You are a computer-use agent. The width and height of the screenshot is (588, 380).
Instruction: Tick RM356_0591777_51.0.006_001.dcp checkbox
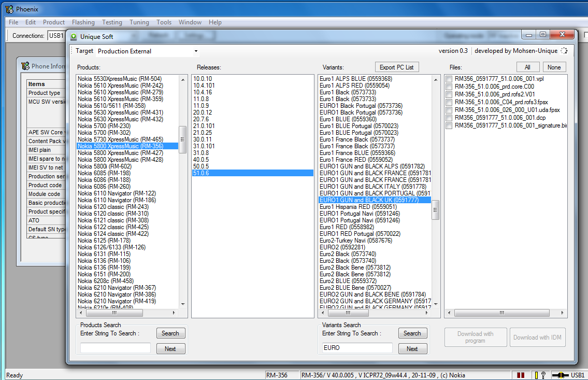pyautogui.click(x=449, y=118)
